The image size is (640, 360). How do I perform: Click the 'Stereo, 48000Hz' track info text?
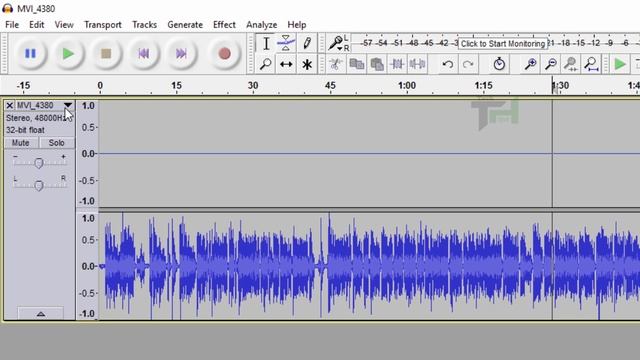click(36, 118)
